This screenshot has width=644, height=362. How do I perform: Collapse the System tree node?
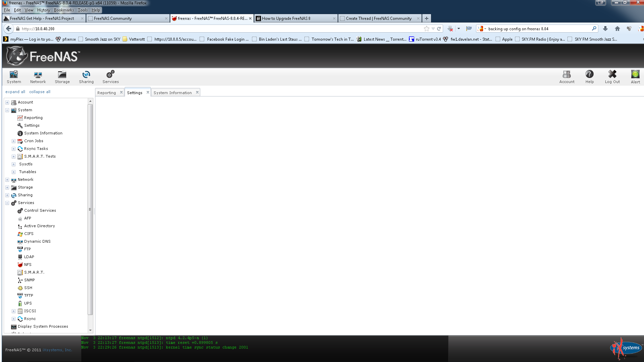(7, 110)
